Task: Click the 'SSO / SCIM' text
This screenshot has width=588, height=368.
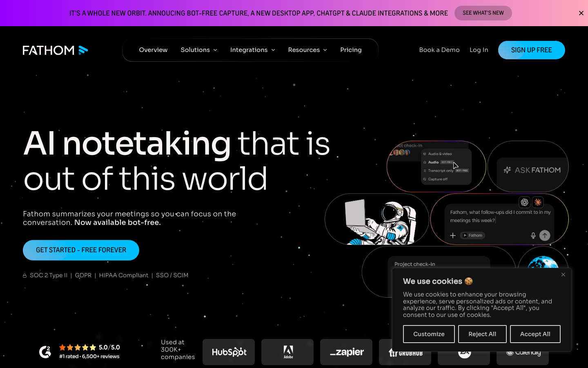Action: point(172,276)
